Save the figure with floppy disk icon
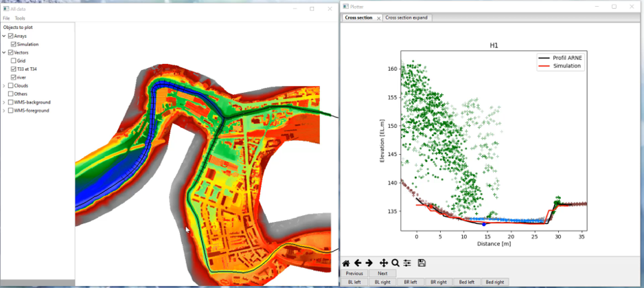This screenshot has width=644, height=288. click(x=422, y=263)
